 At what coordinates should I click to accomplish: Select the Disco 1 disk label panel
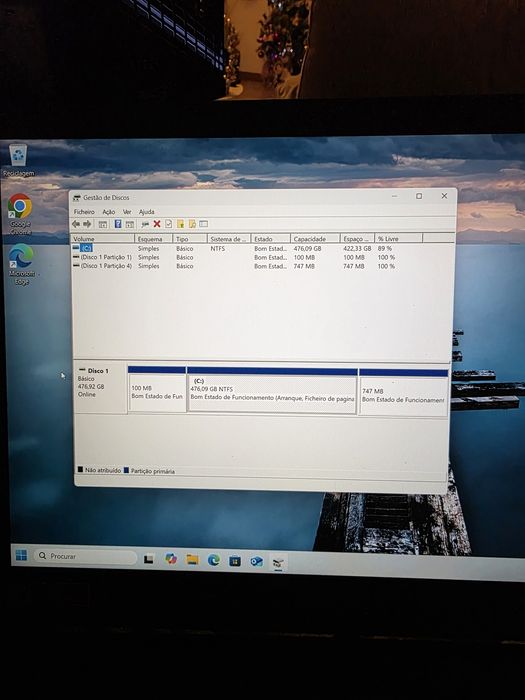[x=100, y=388]
